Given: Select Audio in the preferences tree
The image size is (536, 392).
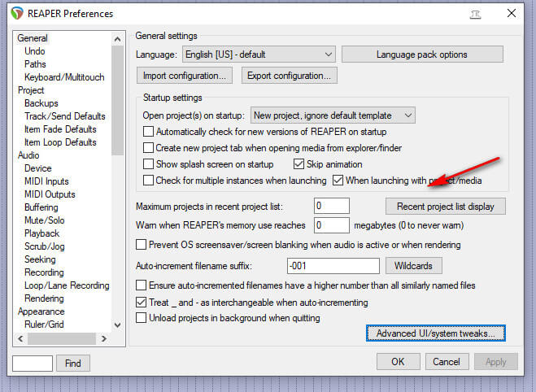Looking at the screenshot, I should (28, 155).
